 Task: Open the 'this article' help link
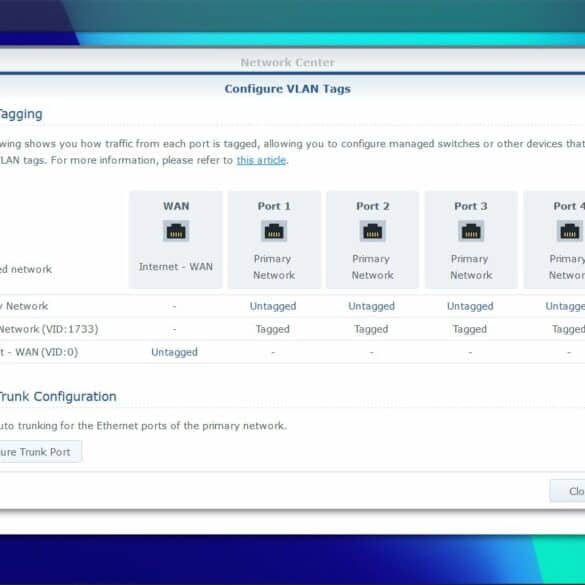[261, 160]
